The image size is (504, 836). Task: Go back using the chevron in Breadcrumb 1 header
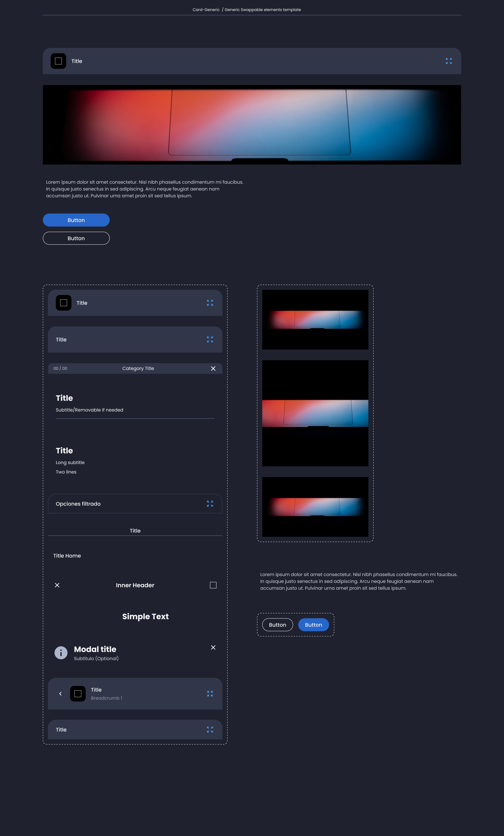(x=60, y=694)
